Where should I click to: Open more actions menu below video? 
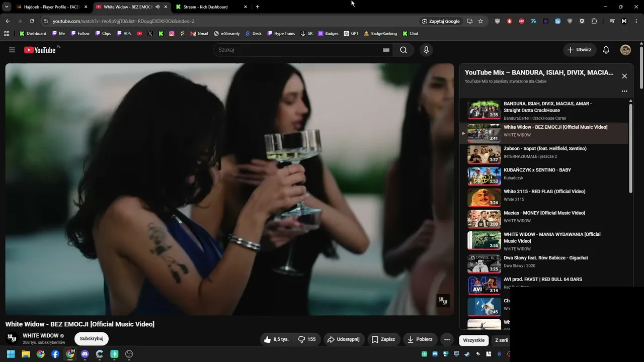pyautogui.click(x=447, y=339)
